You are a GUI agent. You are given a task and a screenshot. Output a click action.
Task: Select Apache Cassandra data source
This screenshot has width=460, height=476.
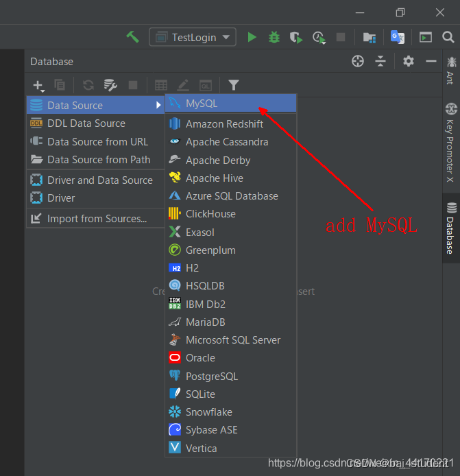click(230, 142)
